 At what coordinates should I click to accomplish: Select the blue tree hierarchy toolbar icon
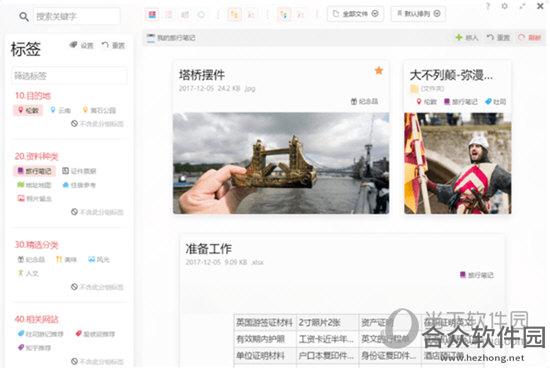tap(284, 15)
